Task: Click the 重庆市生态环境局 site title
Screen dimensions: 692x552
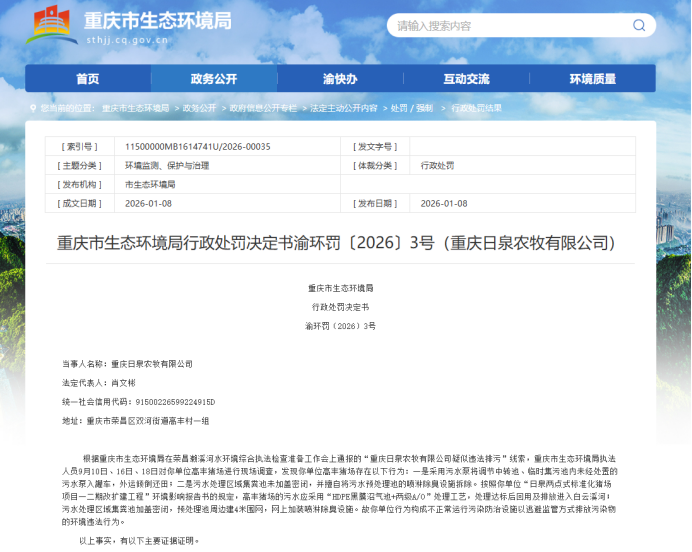Action: tap(158, 21)
